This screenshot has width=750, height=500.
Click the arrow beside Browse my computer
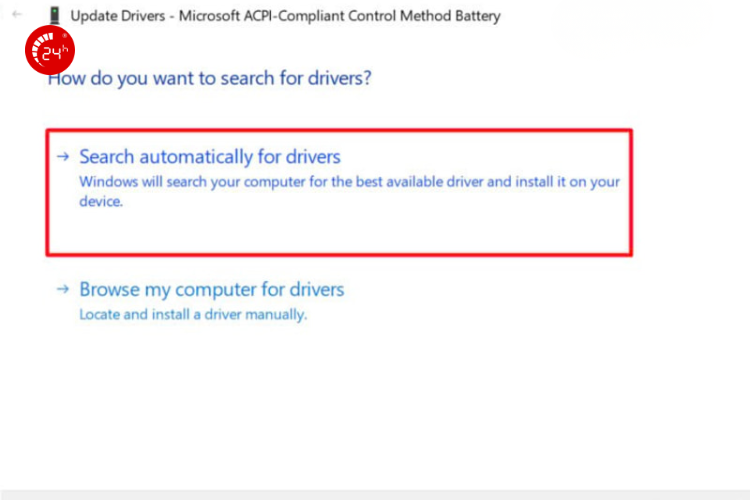click(63, 290)
